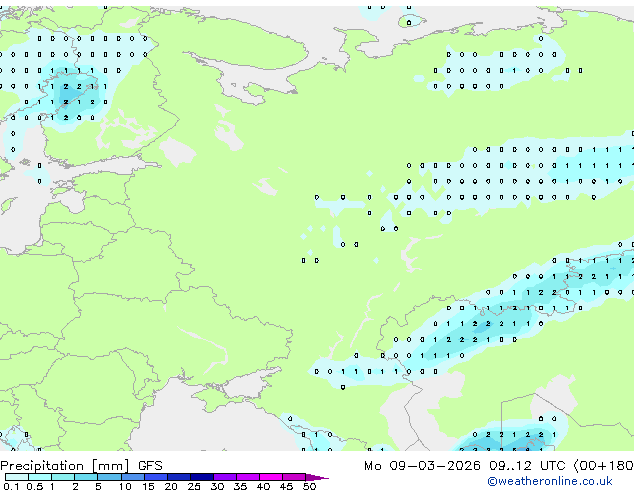Screen dimensions: 634x490
Task: Click the 'GFS' model label
Action: pyautogui.click(x=150, y=466)
